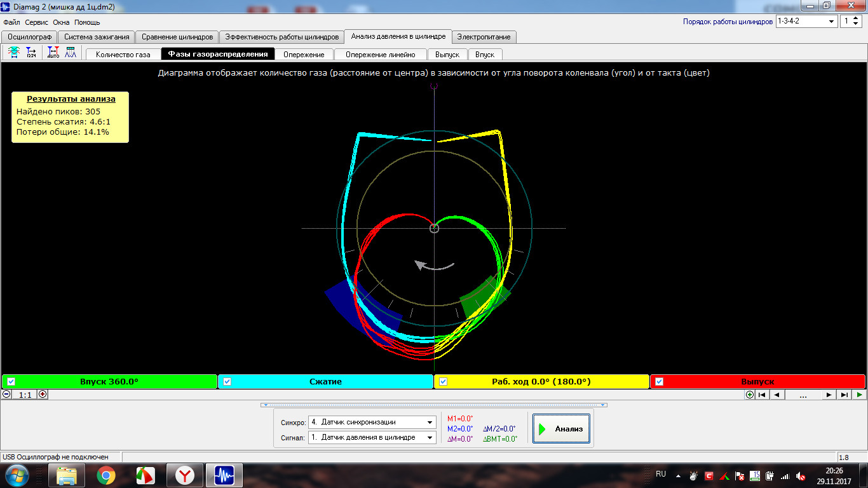Screen dimensions: 868x488
Task: Open the Окна menu
Action: [x=62, y=22]
